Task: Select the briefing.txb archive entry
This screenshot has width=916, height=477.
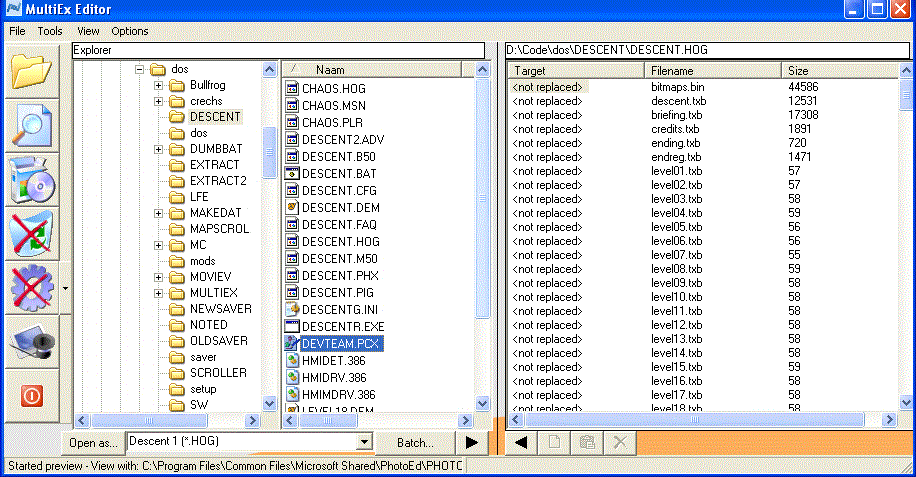Action: (x=676, y=115)
